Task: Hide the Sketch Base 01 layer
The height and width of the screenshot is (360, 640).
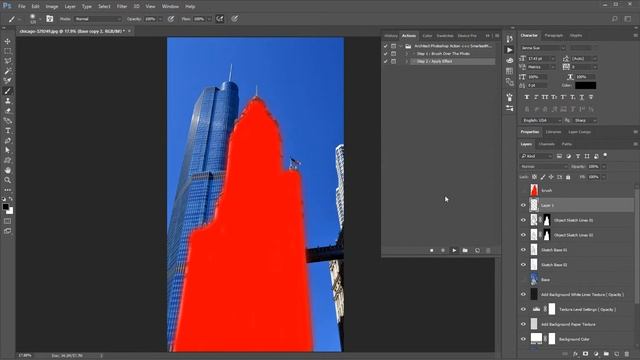Action: 523,250
